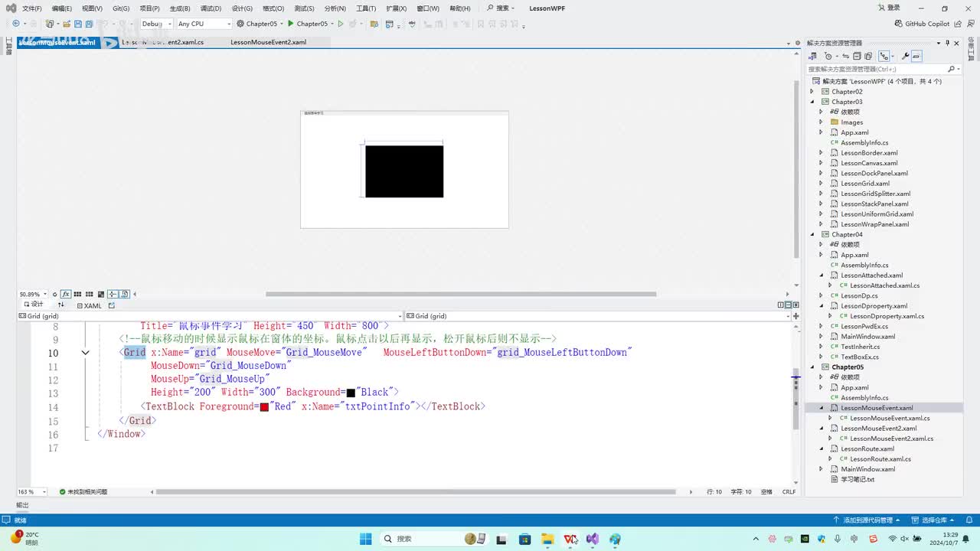Screen dimensions: 980x551
Task: Toggle the Preview Selected Items icon
Action: pyautogui.click(x=916, y=56)
